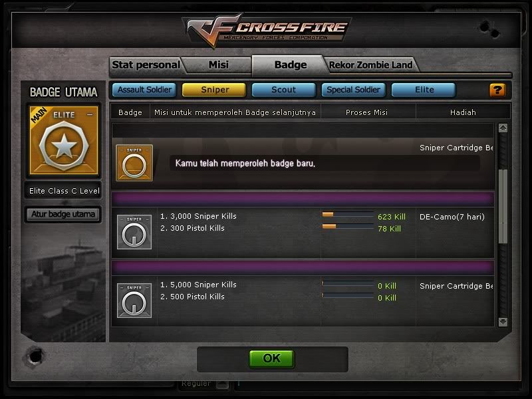The height and width of the screenshot is (399, 532).
Task: Click the orange question mark help icon
Action: coord(497,90)
